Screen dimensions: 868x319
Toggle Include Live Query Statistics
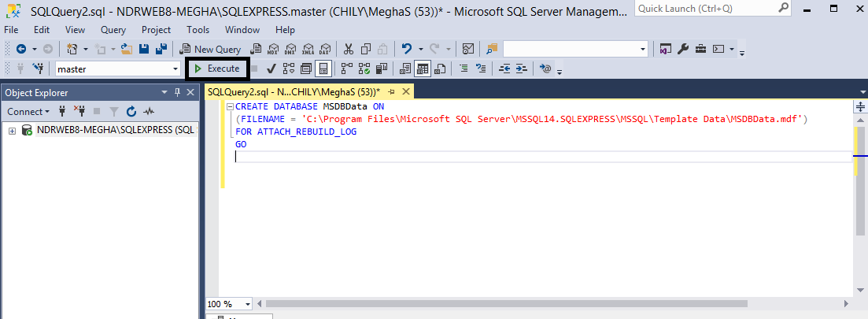364,69
